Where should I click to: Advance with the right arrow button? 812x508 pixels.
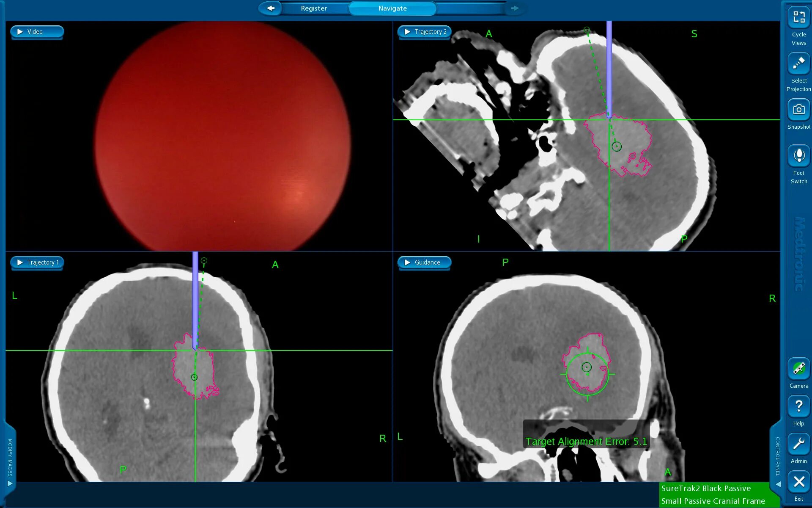pyautogui.click(x=515, y=8)
